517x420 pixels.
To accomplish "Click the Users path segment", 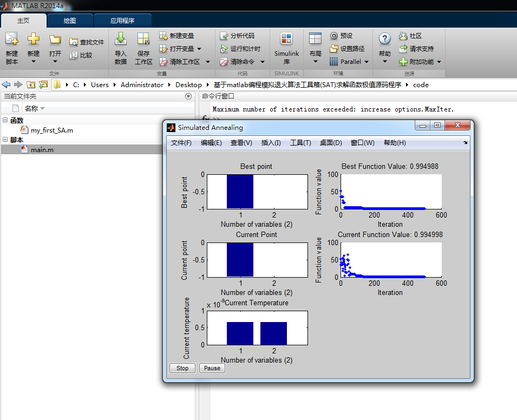I will pos(100,85).
